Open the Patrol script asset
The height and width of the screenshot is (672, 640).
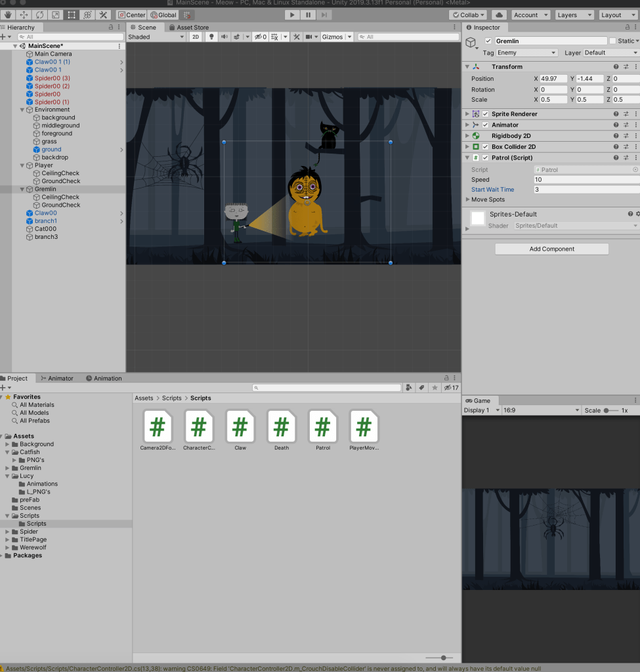(322, 427)
